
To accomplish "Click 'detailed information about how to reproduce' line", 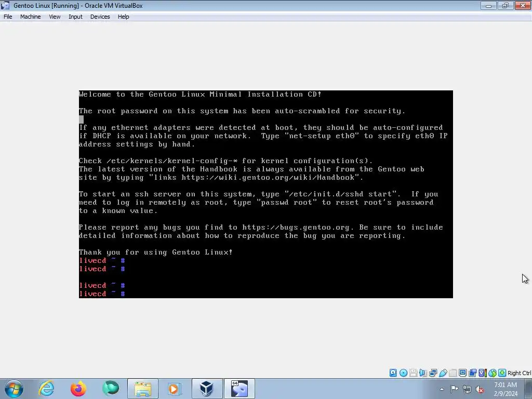I will pos(242,235).
